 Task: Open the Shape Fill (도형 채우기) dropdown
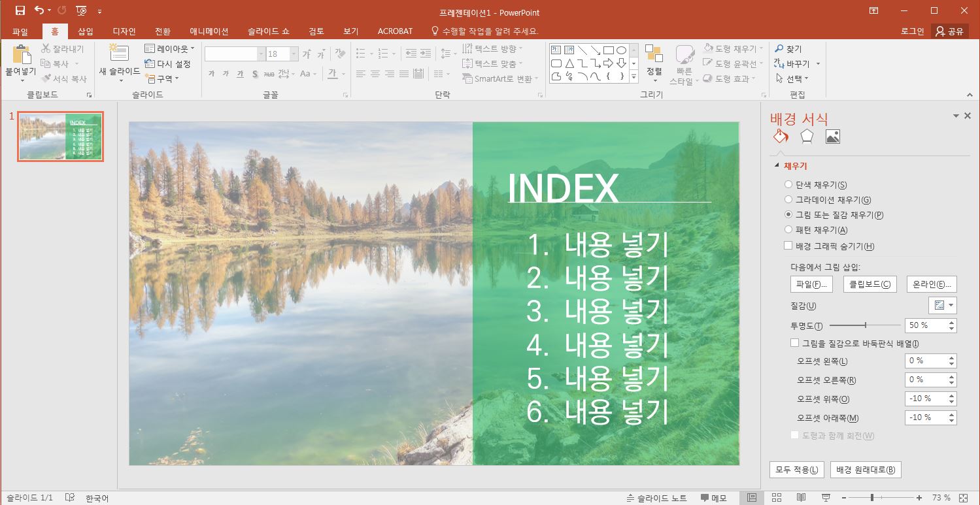click(x=733, y=49)
